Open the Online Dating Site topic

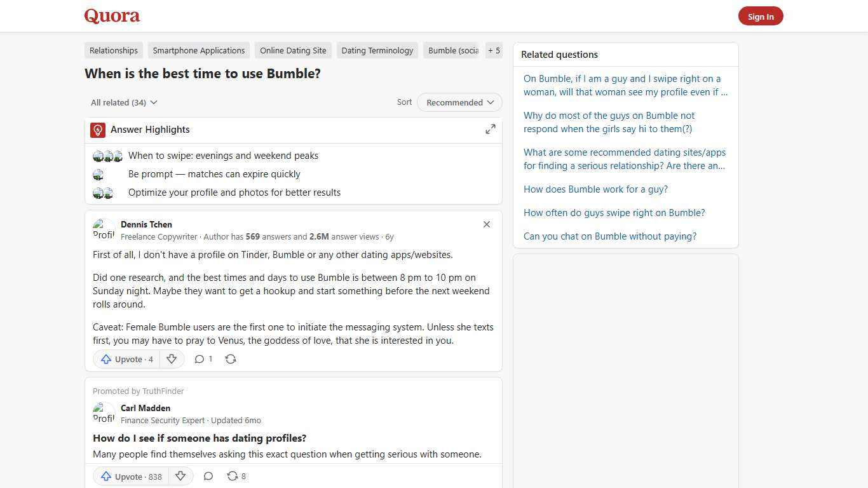tap(293, 50)
